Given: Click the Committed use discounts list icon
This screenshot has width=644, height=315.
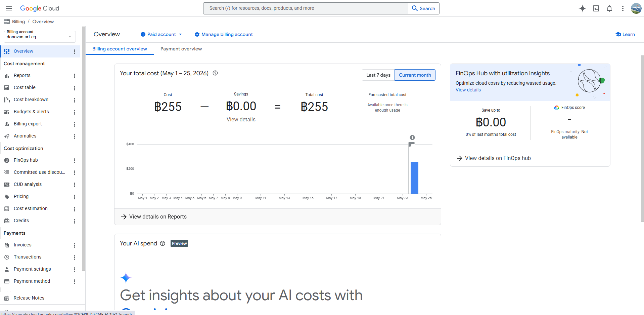Looking at the screenshot, I should tap(7, 172).
